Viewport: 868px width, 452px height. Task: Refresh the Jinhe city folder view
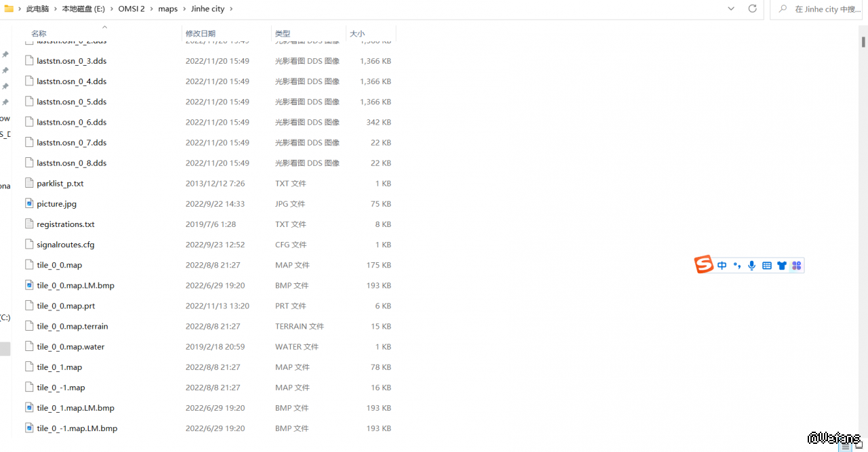pos(752,9)
